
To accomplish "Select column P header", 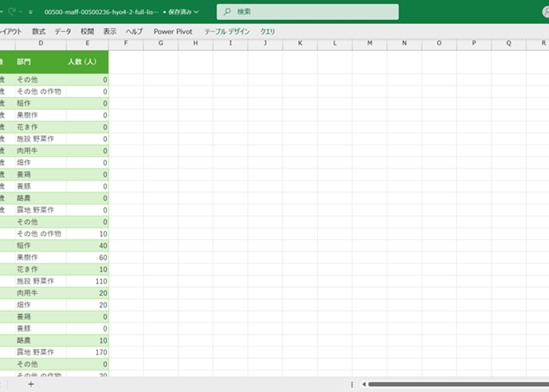I will (x=474, y=43).
